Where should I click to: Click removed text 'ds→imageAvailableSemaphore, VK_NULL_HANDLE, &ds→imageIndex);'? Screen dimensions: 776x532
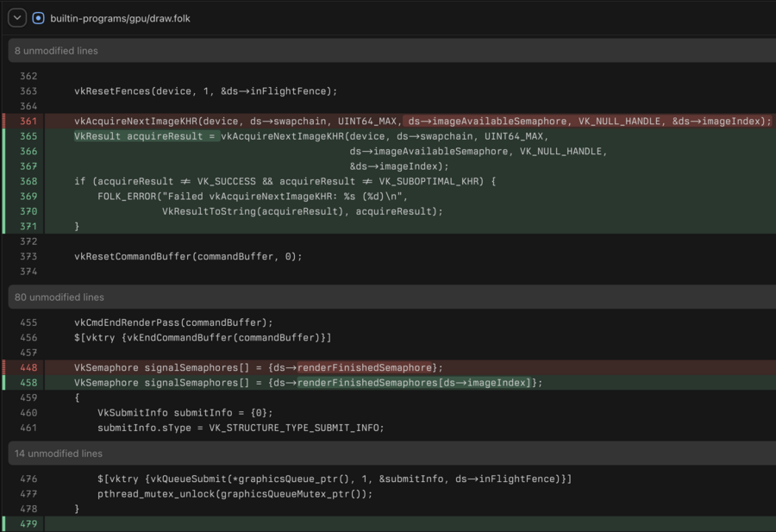589,122
